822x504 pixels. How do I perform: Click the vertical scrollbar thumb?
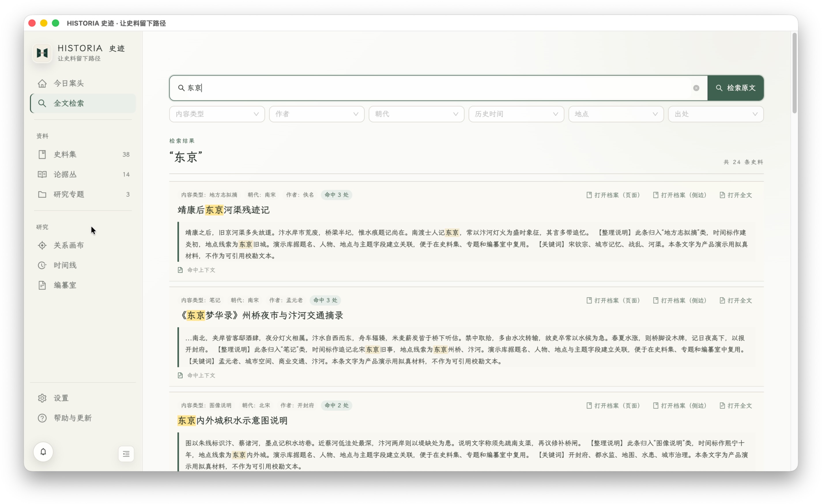pyautogui.click(x=794, y=73)
